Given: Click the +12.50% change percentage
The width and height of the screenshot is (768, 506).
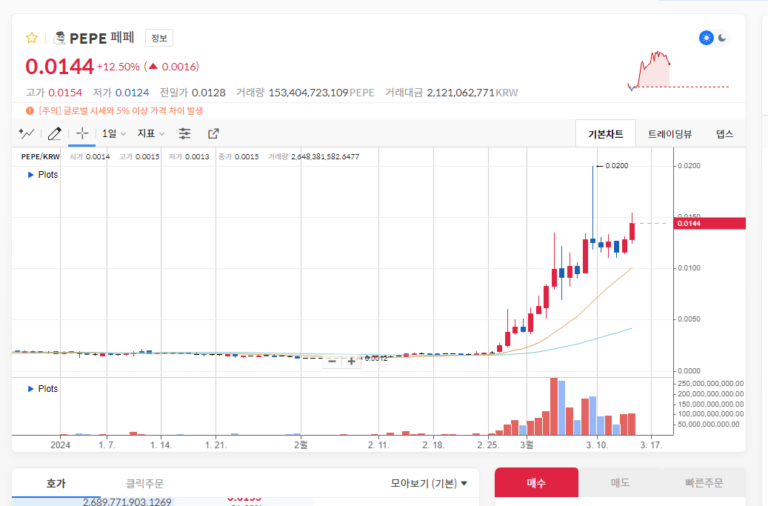Looking at the screenshot, I should [118, 67].
